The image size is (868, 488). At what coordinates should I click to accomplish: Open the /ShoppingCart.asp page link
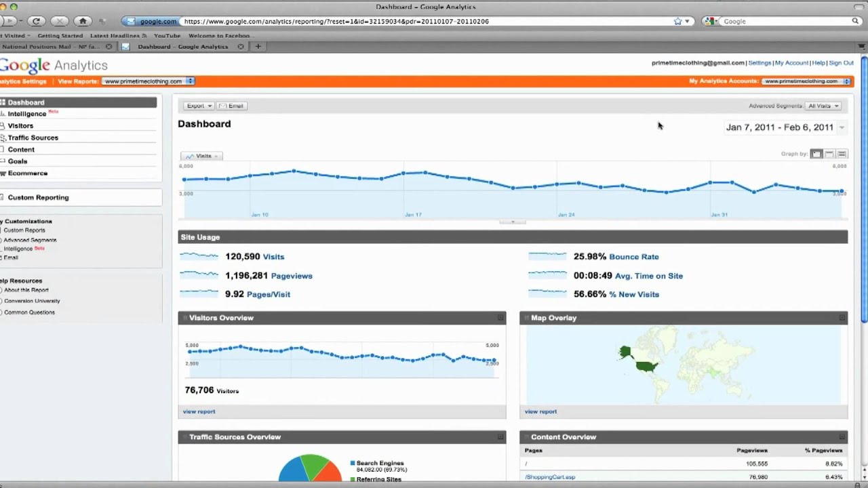pyautogui.click(x=550, y=477)
